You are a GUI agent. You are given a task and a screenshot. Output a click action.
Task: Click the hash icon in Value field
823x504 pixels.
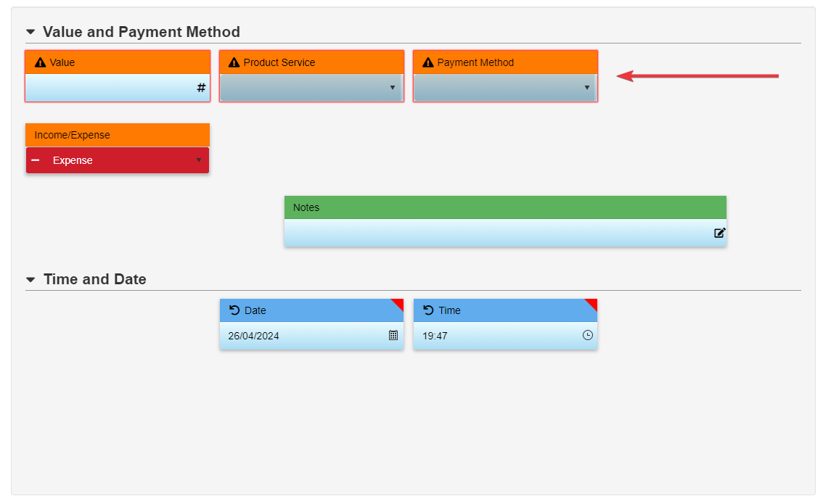tap(201, 88)
